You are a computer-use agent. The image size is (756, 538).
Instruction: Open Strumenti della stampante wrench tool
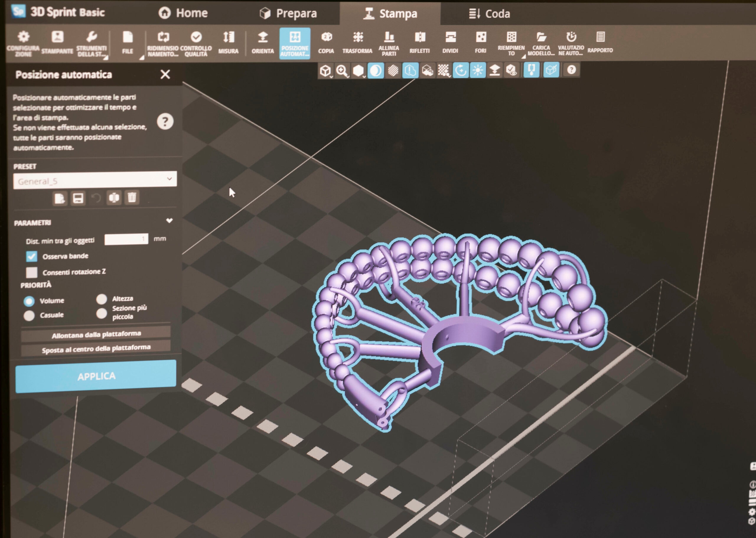click(92, 44)
